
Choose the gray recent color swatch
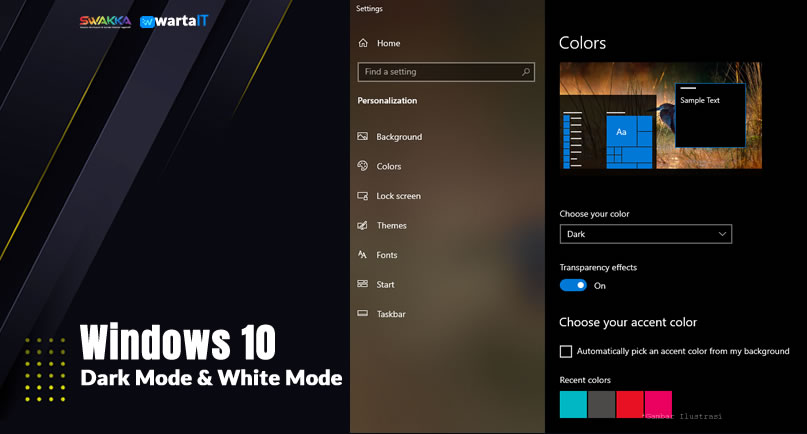601,404
